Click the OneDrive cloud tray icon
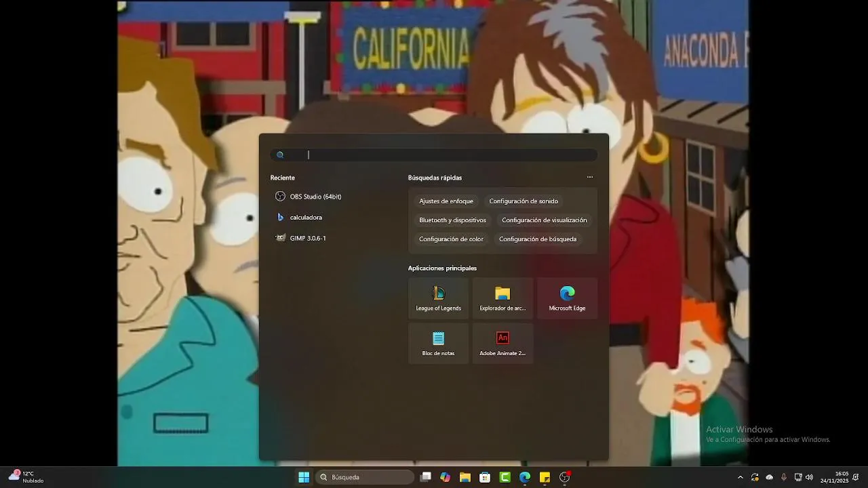This screenshot has height=488, width=868. 769,477
